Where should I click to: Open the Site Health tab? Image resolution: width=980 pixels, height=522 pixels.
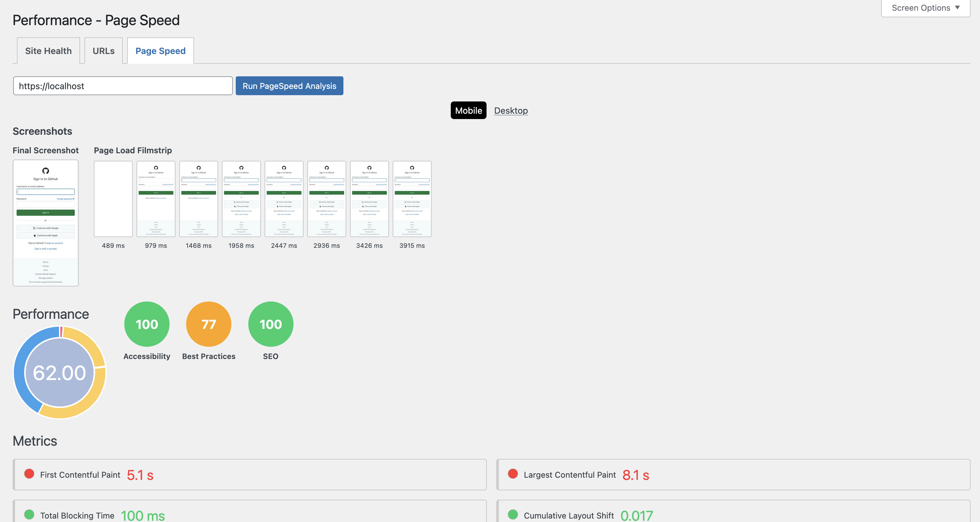[x=48, y=51]
